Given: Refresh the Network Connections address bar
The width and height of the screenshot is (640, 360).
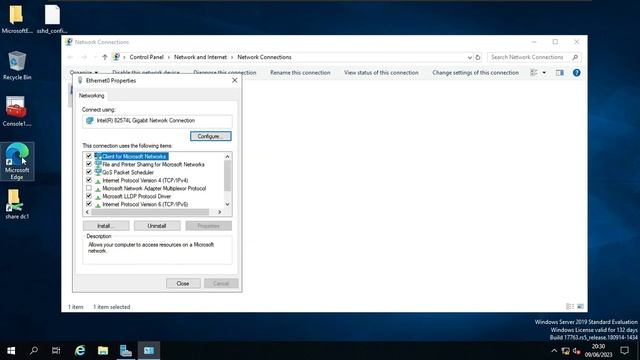Looking at the screenshot, I should [478, 57].
